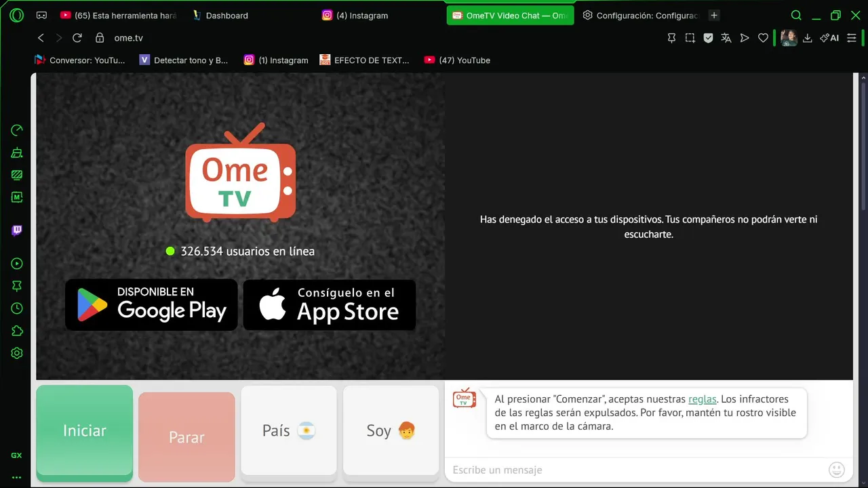The width and height of the screenshot is (868, 488).
Task: Open the page translate icon
Action: coord(726,38)
